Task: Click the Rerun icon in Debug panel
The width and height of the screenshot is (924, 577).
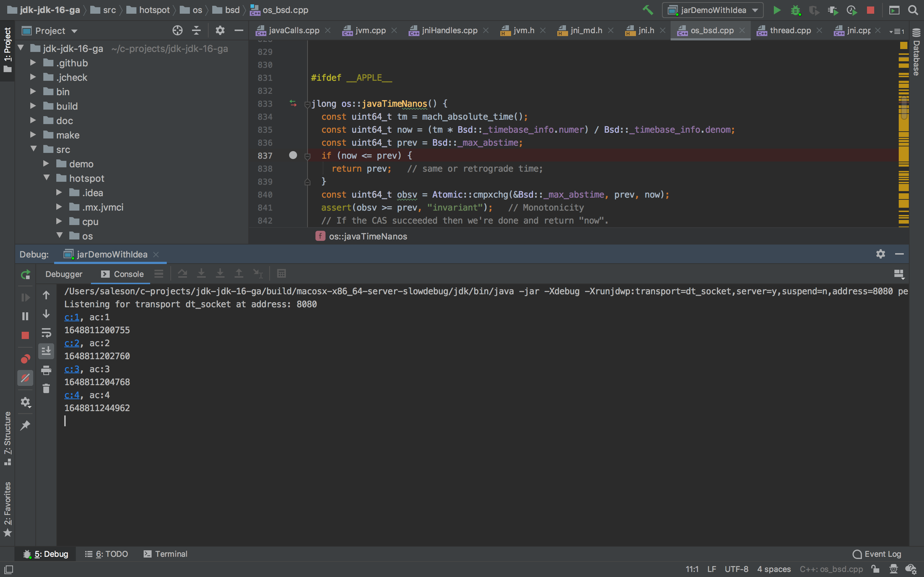Action: 25,274
